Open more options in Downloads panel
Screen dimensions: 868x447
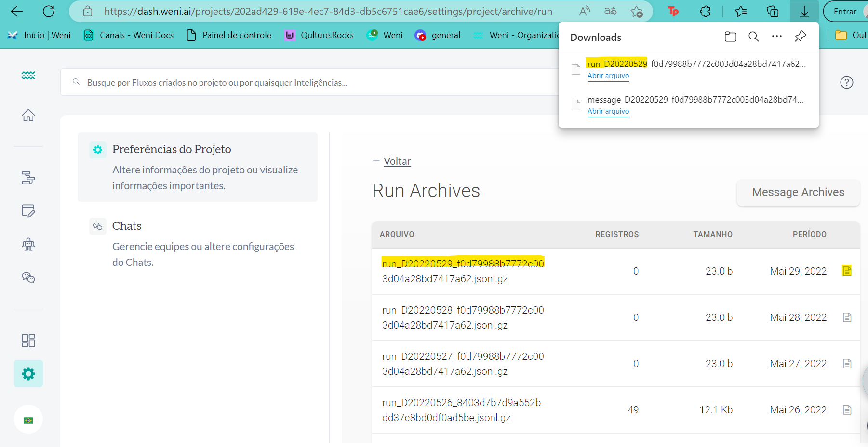(x=776, y=37)
